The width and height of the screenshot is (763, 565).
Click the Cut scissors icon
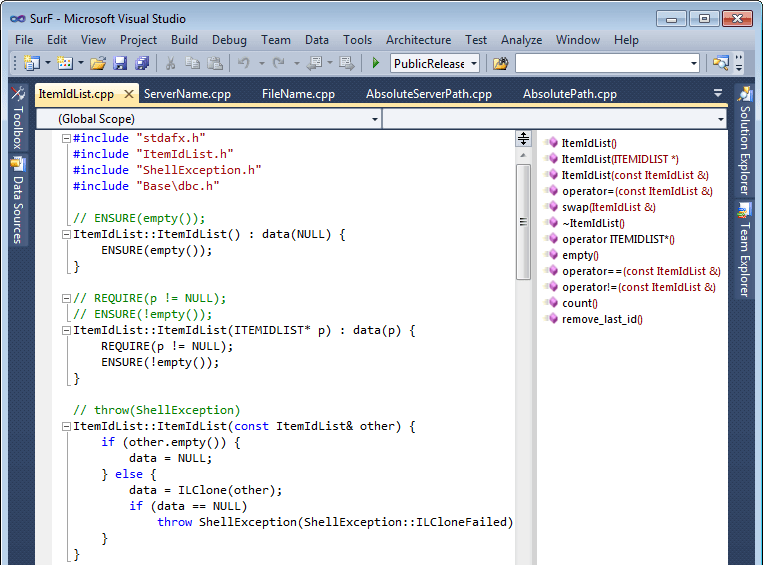click(170, 63)
